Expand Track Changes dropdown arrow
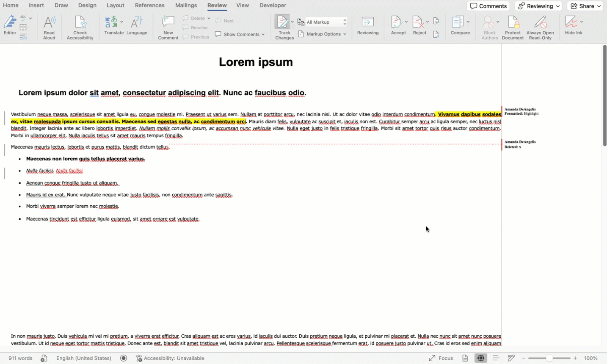Screen dimensions: 607x364 pos(292,22)
